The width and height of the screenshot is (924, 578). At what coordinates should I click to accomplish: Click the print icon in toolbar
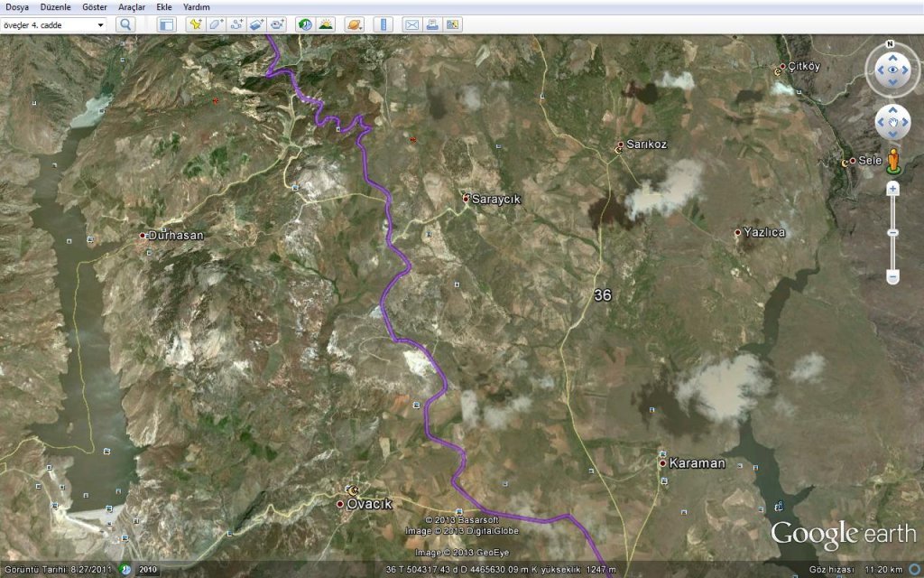pyautogui.click(x=432, y=24)
